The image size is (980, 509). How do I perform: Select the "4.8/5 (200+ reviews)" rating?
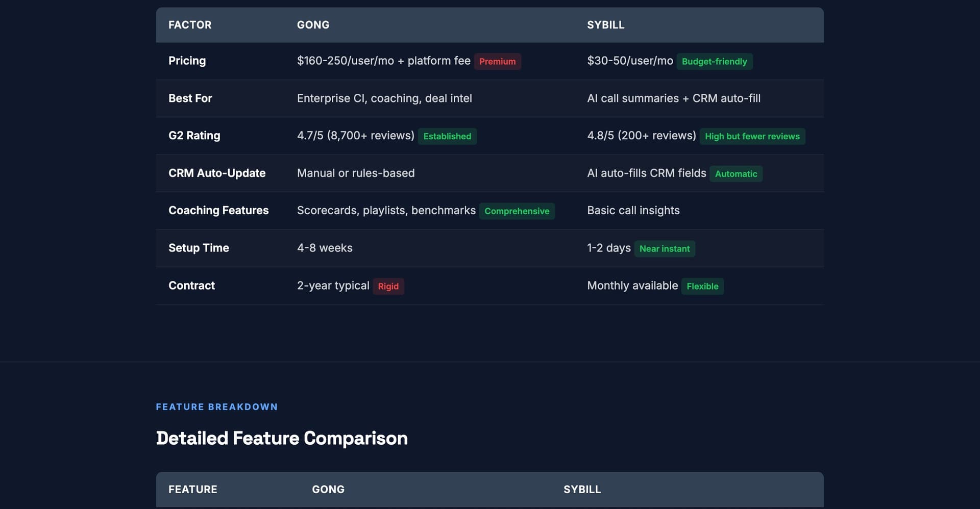(x=641, y=136)
